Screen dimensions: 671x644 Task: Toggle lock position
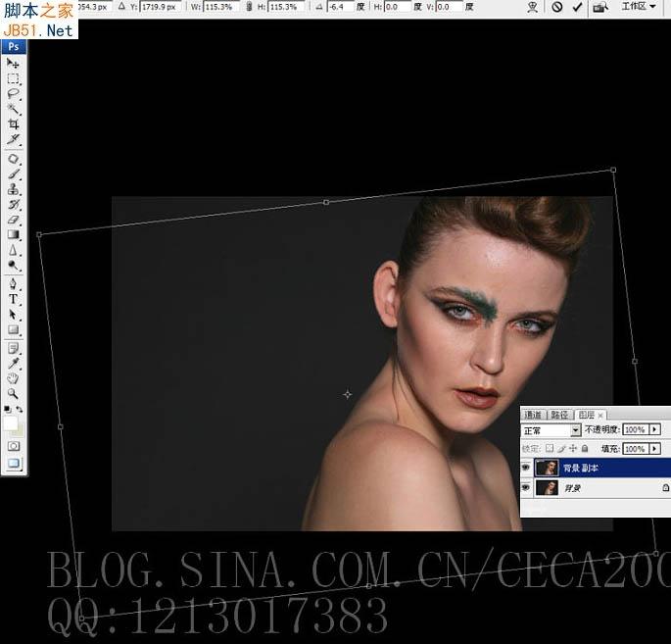[573, 448]
